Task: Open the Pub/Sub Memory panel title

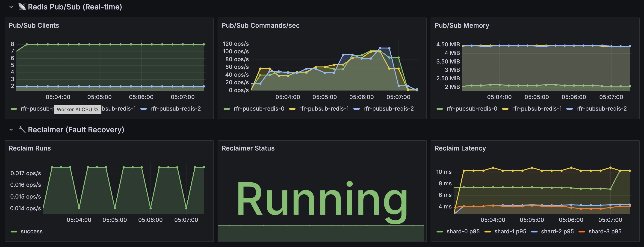Action: coord(462,26)
